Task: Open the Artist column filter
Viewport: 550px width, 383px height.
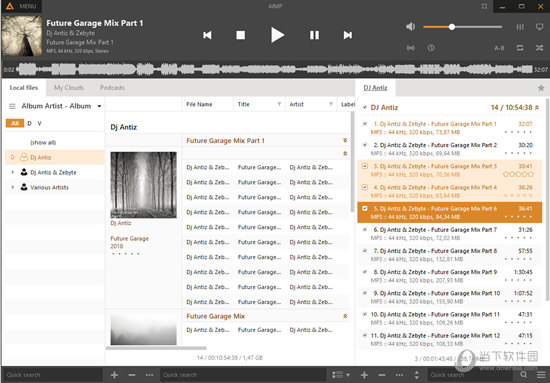Action: click(x=331, y=104)
